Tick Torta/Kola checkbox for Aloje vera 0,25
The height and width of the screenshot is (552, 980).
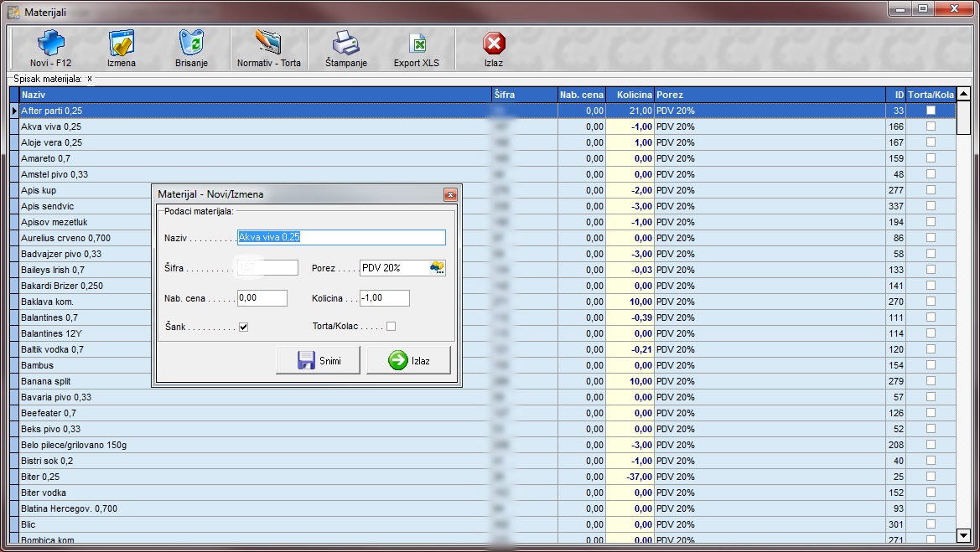[931, 142]
